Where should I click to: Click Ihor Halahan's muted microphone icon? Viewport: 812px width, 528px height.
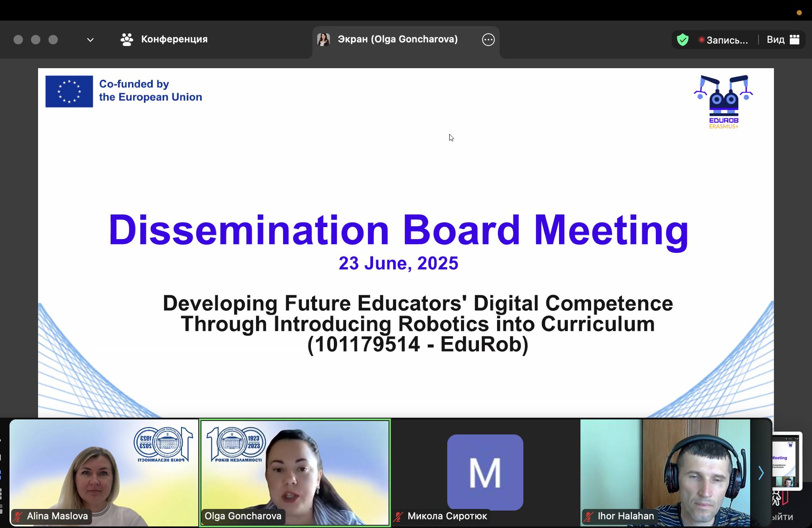(588, 517)
